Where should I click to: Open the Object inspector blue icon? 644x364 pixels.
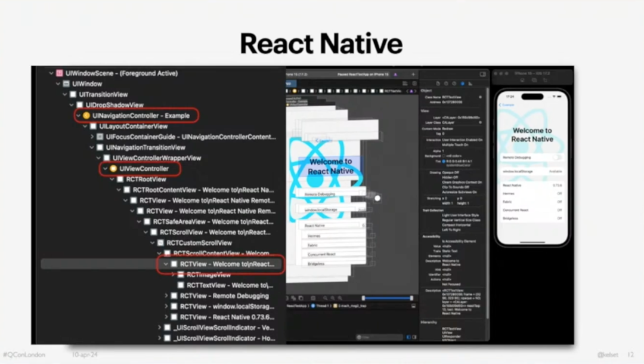point(463,84)
